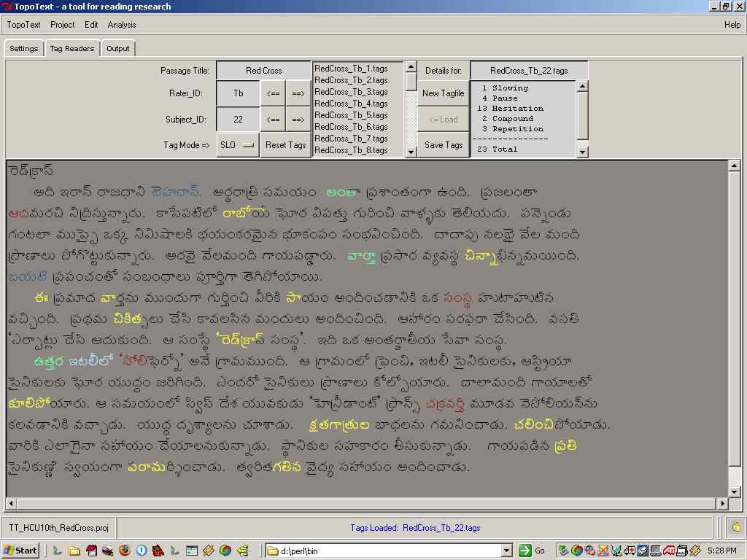
Task: Select RedCross_Tb_2.tags in the file list
Action: click(x=351, y=80)
